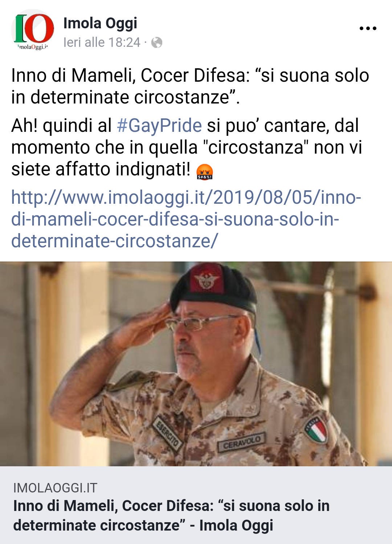
Task: Open the Imola Oggi profile picture
Action: [x=33, y=32]
